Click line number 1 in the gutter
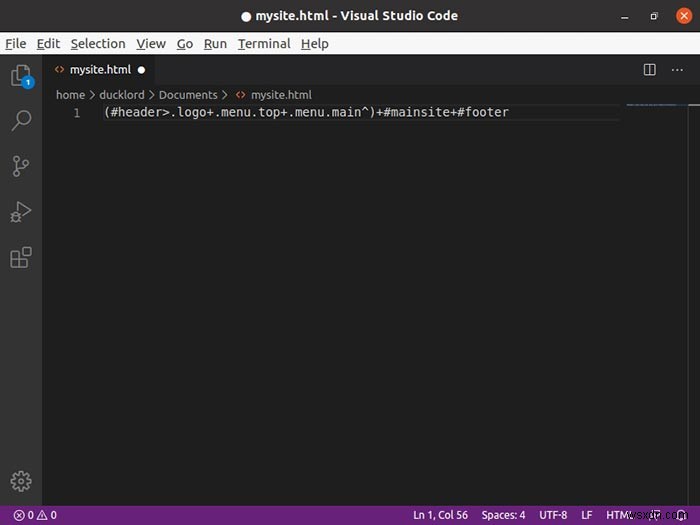 click(x=77, y=112)
